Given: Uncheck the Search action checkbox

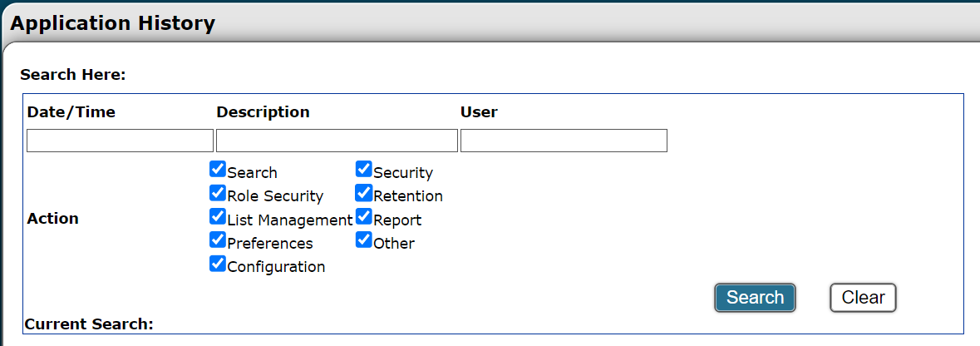Looking at the screenshot, I should pyautogui.click(x=218, y=170).
